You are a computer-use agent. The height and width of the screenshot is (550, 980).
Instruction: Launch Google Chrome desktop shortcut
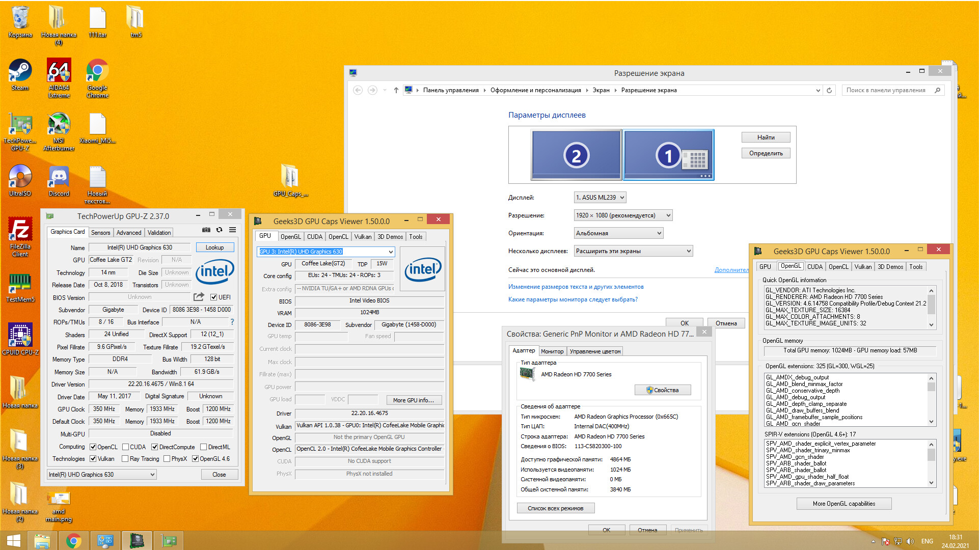click(97, 78)
